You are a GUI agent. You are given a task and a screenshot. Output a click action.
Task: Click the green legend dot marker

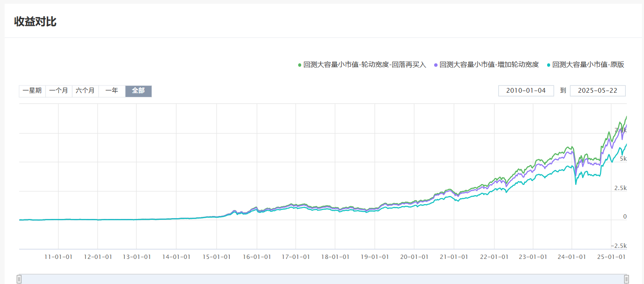click(299, 65)
